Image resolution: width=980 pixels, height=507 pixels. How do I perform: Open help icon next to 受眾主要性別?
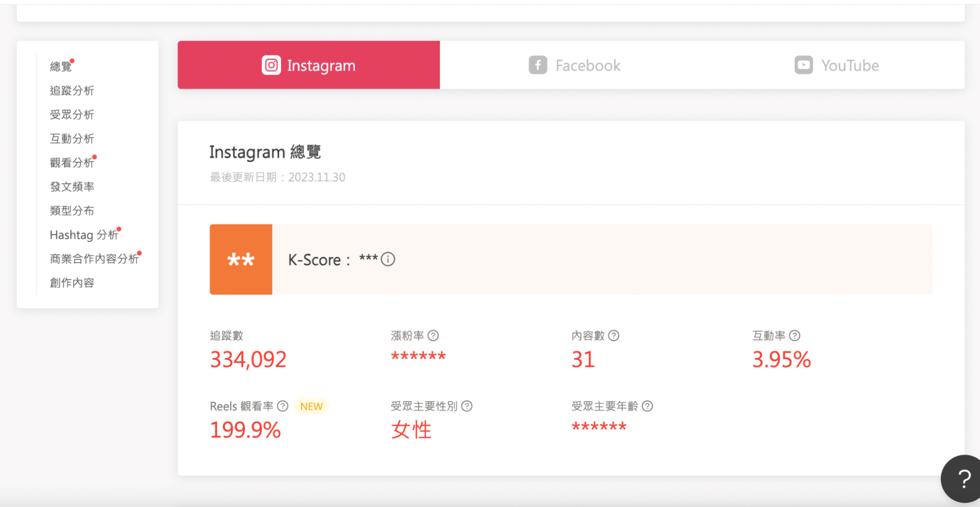467,406
